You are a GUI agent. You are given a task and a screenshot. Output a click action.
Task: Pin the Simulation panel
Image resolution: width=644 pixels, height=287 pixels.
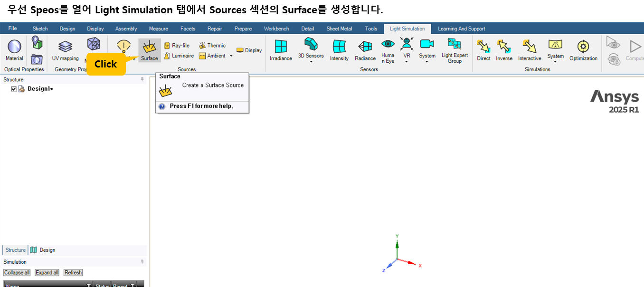coord(142,262)
